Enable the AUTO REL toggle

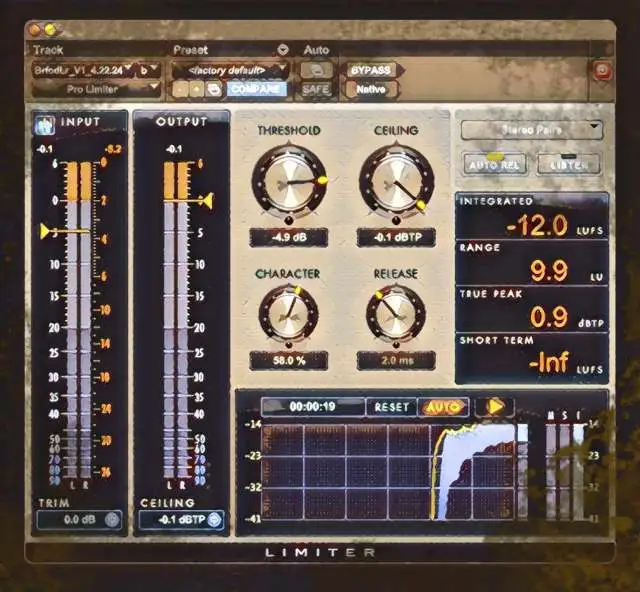coord(495,164)
